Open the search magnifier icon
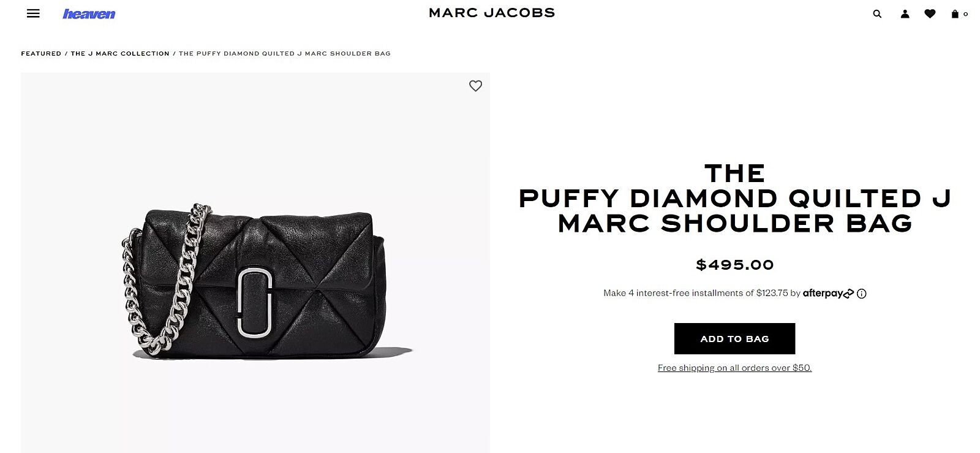 click(x=877, y=14)
